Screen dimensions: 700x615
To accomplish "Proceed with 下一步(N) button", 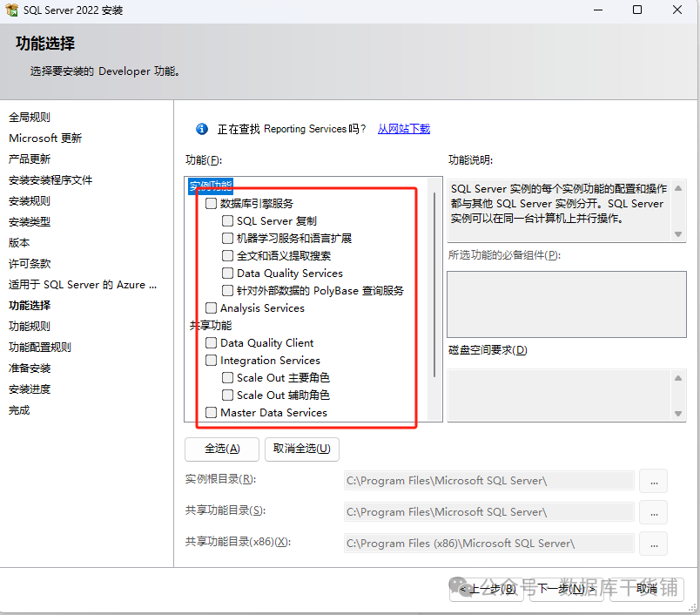I will pyautogui.click(x=567, y=589).
